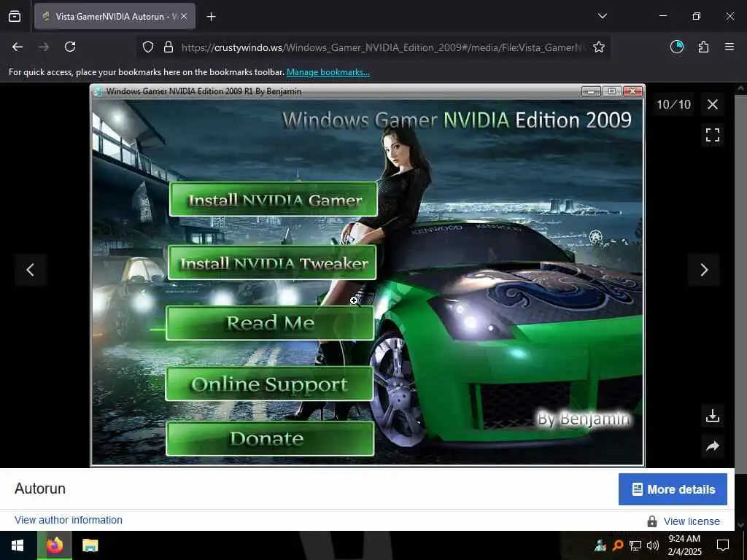Bookmark this page with the star
This screenshot has width=747, height=560.
pos(599,47)
